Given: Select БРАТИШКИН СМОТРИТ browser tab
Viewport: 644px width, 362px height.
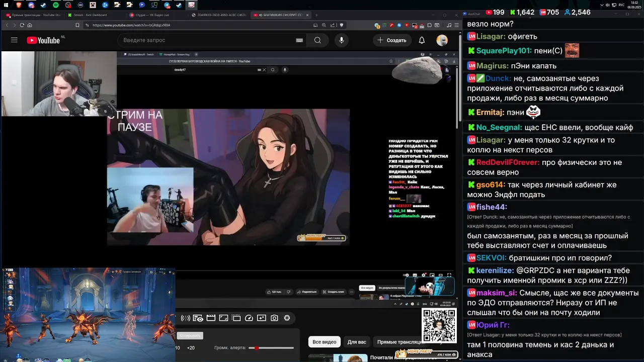Looking at the screenshot, I should [x=281, y=15].
